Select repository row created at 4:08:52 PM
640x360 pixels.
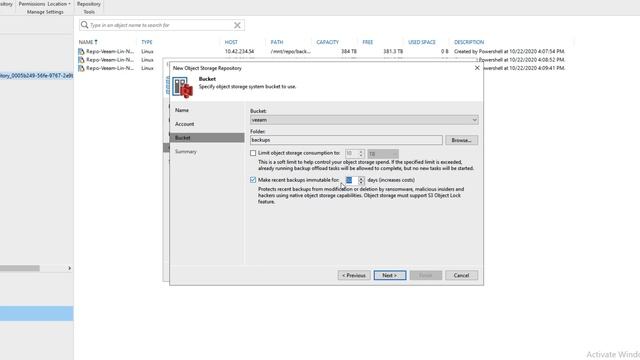coord(322,60)
